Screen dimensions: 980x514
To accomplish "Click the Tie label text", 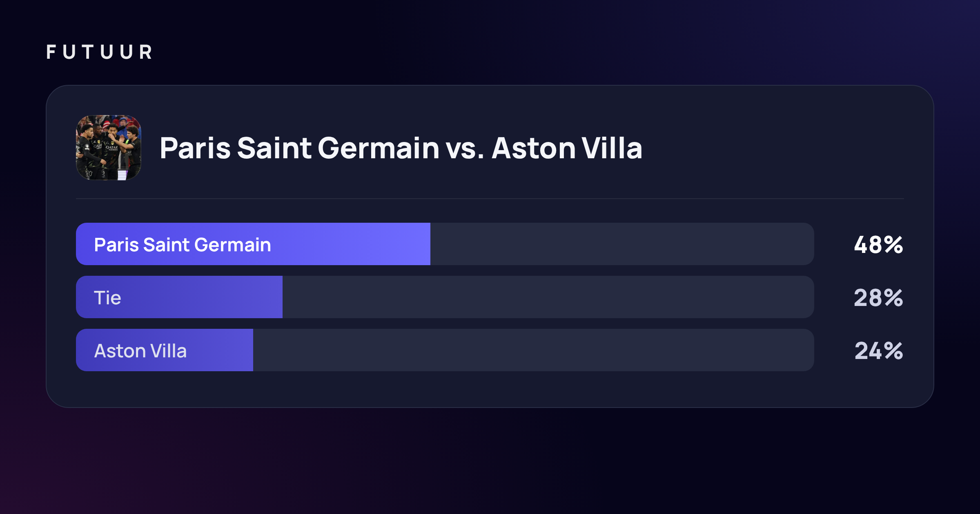I will point(107,298).
